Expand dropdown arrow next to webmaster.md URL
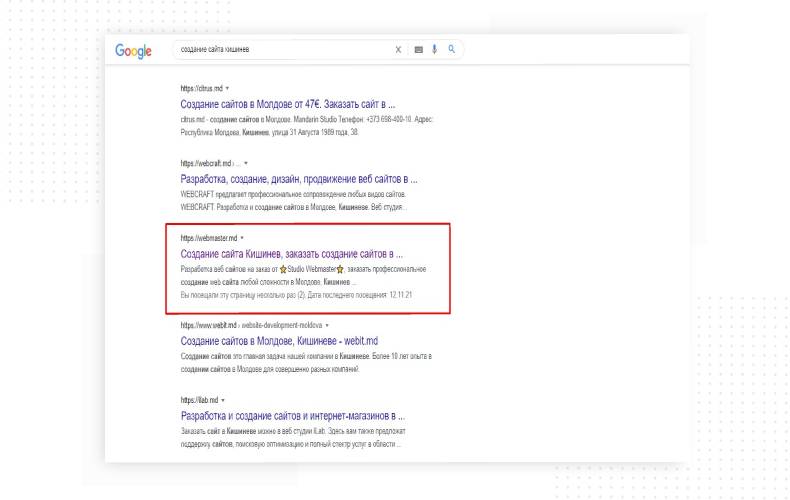 tap(242, 238)
